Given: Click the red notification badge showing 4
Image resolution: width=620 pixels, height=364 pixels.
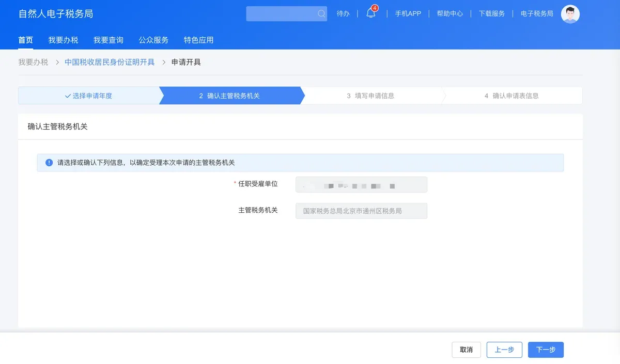Looking at the screenshot, I should coord(374,8).
